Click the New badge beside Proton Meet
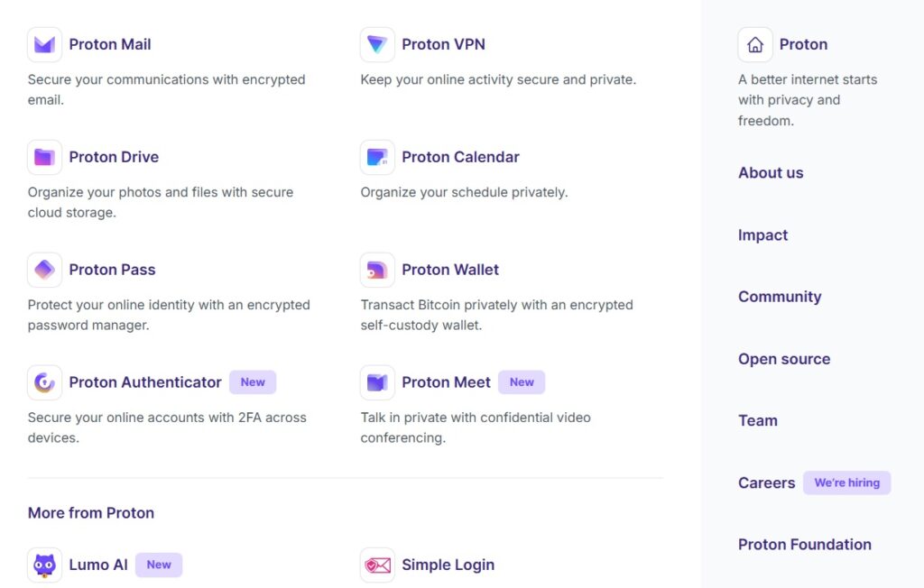 click(x=522, y=382)
